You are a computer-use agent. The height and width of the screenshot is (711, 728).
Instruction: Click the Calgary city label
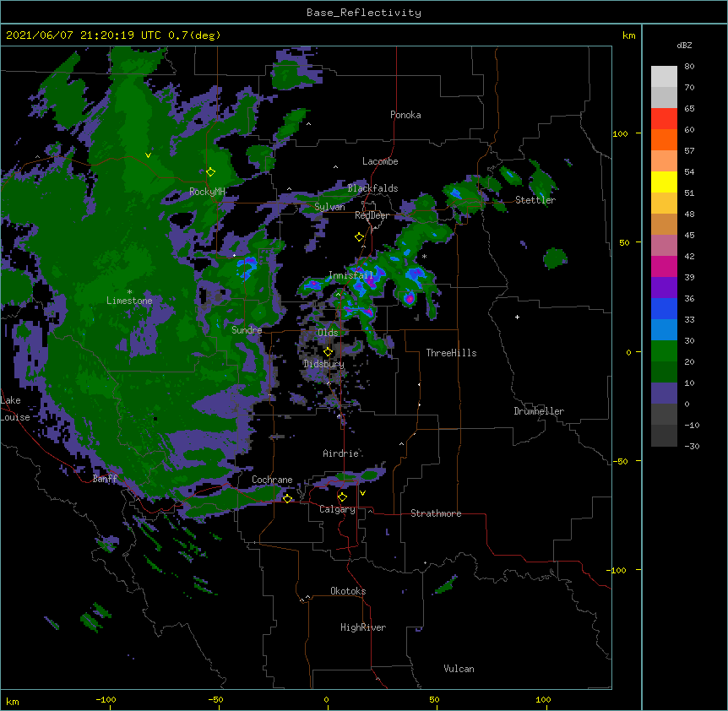[x=337, y=509]
